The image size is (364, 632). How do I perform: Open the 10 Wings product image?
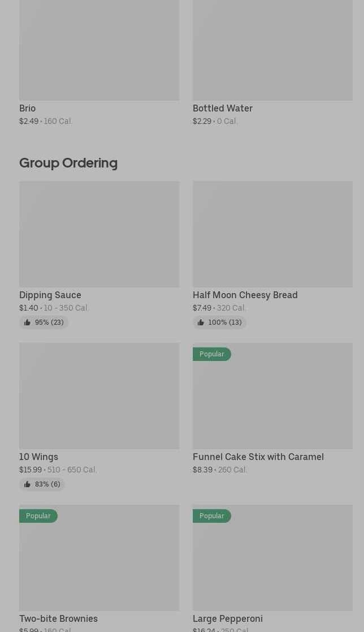point(99,396)
